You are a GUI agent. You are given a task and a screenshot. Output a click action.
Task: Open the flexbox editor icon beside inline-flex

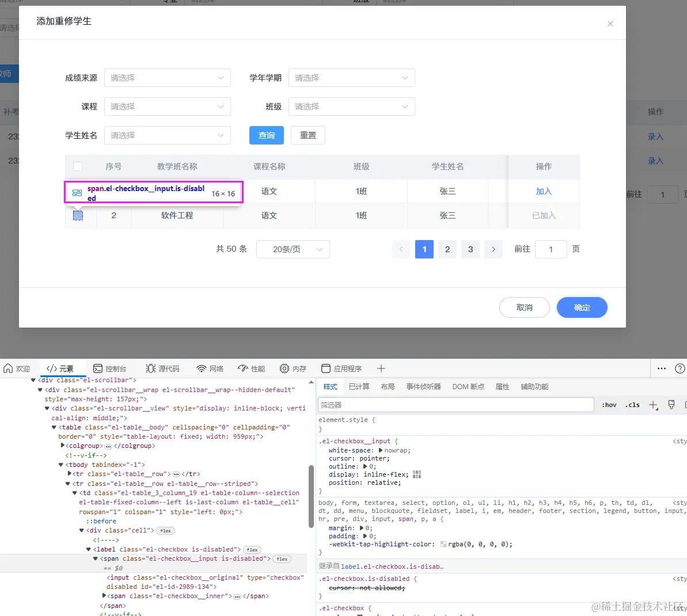point(417,474)
